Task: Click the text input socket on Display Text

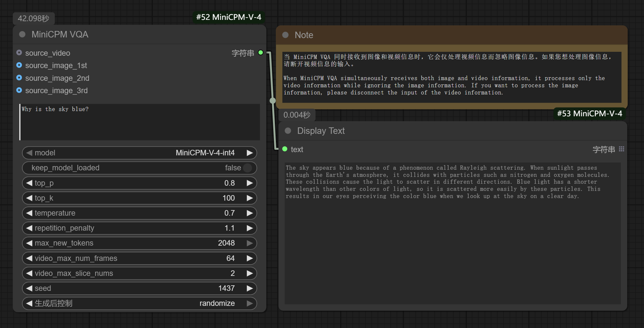Action: coord(285,149)
